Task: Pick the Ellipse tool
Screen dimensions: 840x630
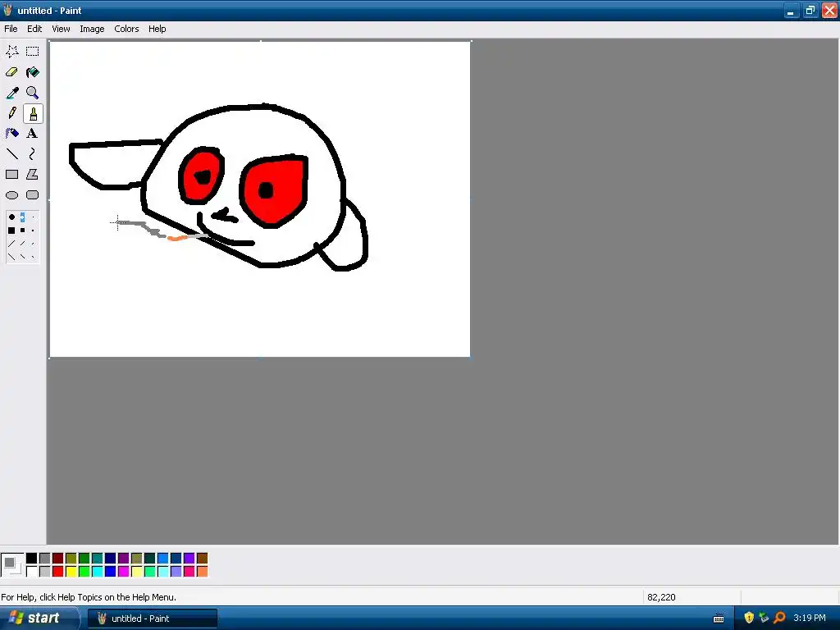Action: (11, 195)
